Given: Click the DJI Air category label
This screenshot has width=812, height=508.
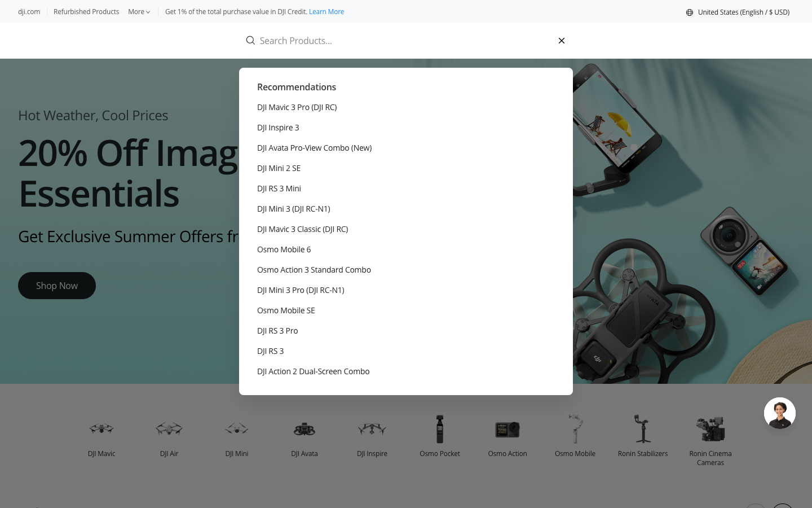Looking at the screenshot, I should pos(169,454).
